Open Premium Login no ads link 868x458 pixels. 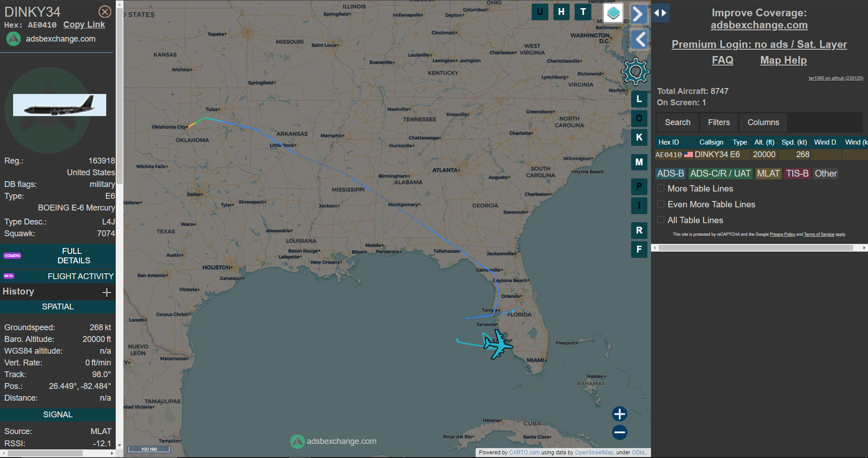click(x=759, y=44)
